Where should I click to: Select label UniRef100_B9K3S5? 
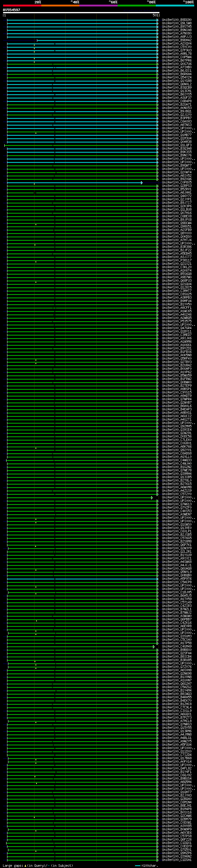[177, 152]
